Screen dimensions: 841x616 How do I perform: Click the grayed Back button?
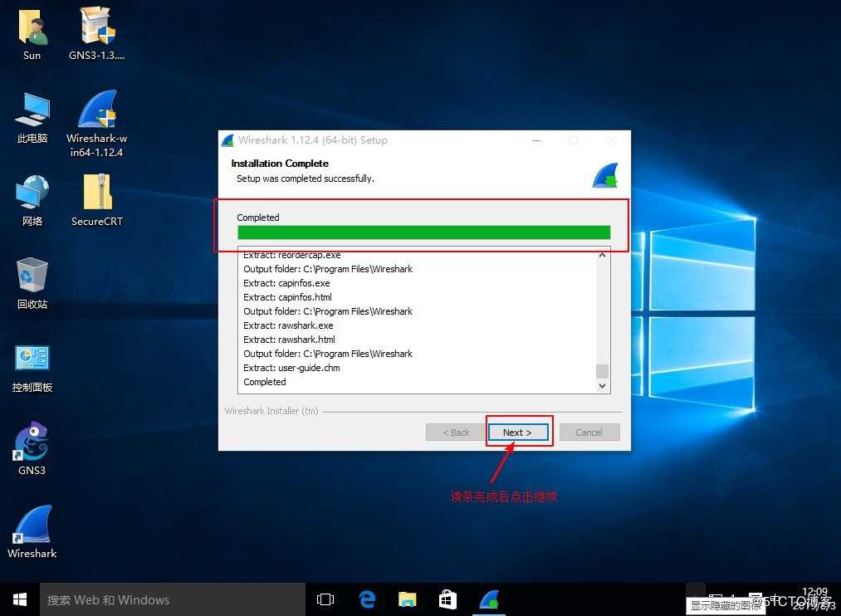(x=456, y=432)
